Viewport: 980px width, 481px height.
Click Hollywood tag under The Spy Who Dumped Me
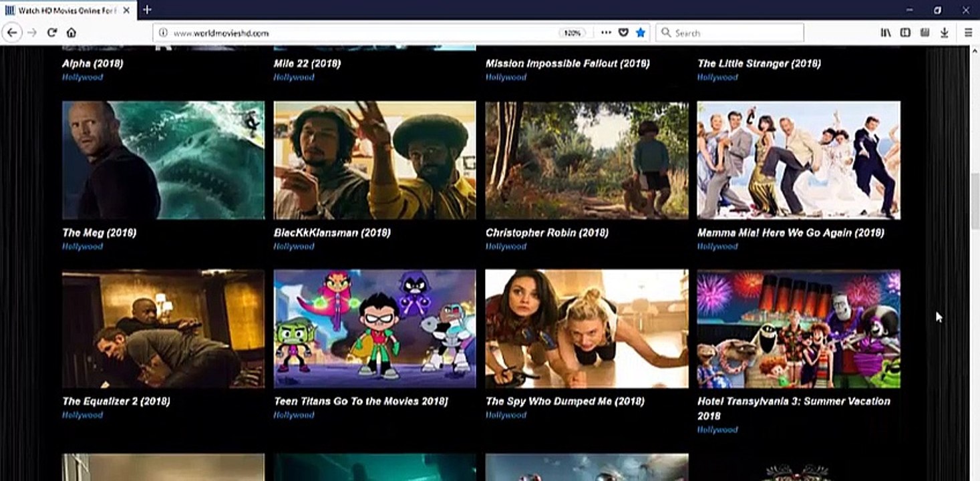506,415
